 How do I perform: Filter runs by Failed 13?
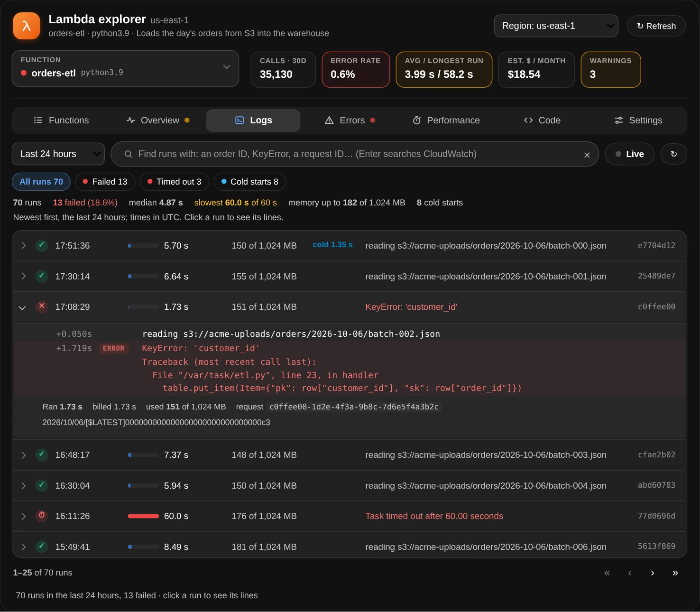pos(105,182)
